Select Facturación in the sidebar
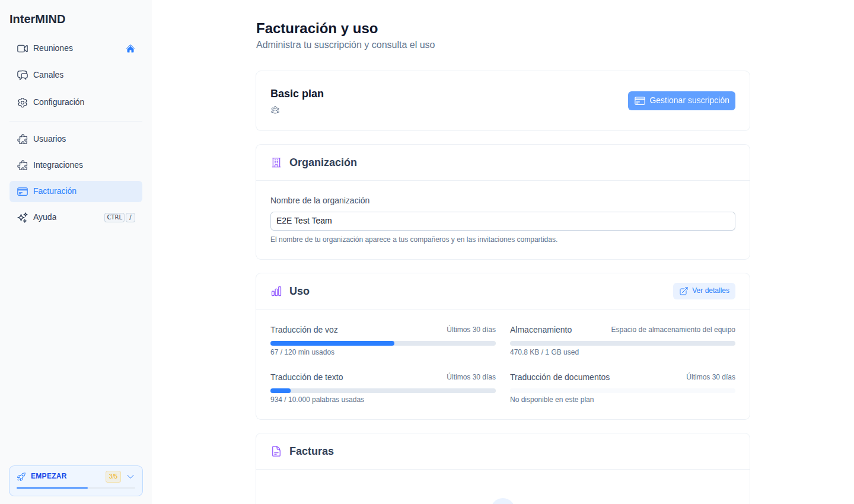854x504 pixels. click(x=76, y=192)
